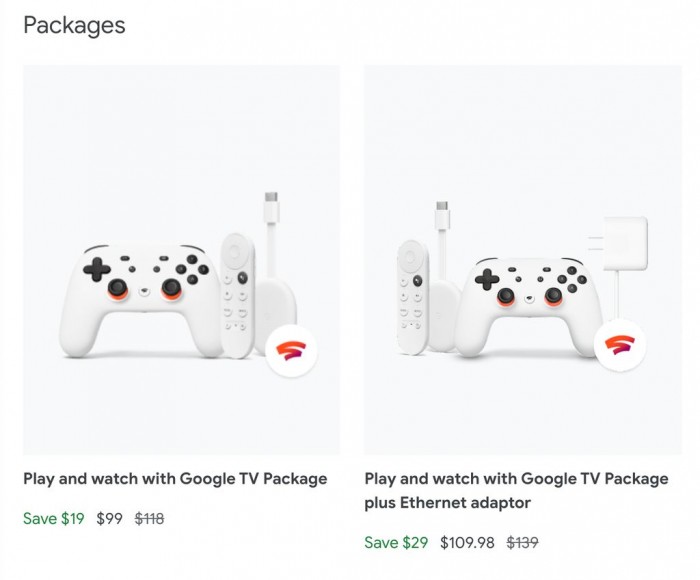Screen dimensions: 700x580
Task: Click the crossed-out $118 original price
Action: (x=149, y=519)
